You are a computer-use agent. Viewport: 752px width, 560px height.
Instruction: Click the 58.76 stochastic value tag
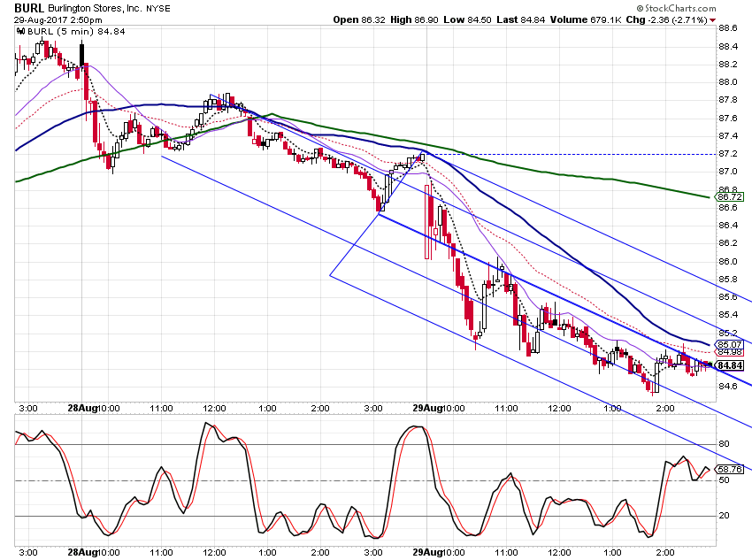tap(729, 469)
